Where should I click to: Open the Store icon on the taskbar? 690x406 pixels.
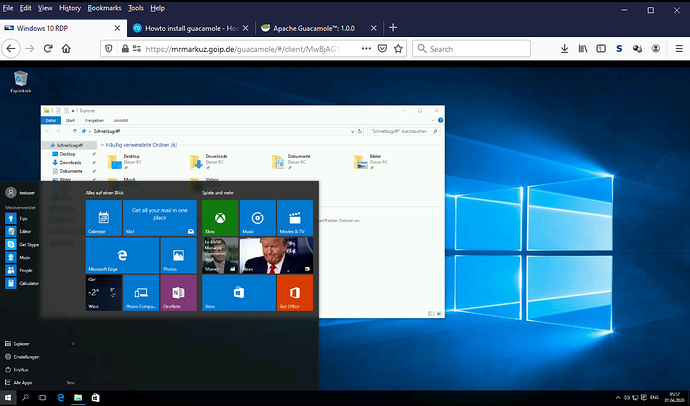coord(95,398)
